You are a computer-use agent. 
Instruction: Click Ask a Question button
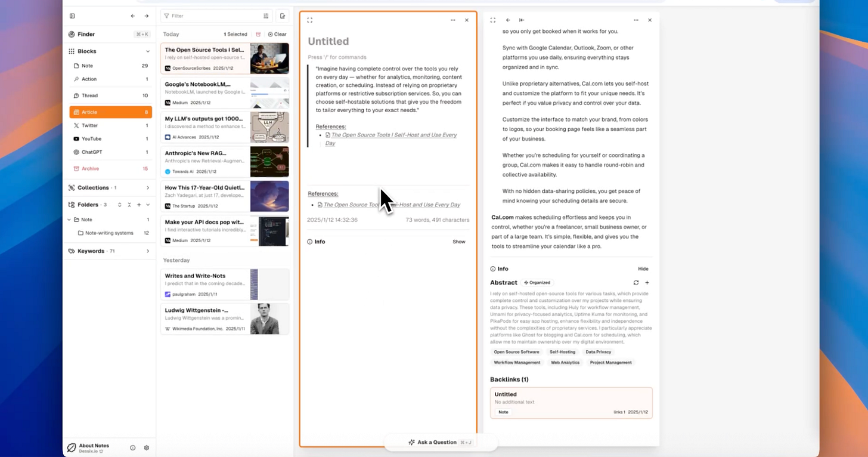[441, 443]
